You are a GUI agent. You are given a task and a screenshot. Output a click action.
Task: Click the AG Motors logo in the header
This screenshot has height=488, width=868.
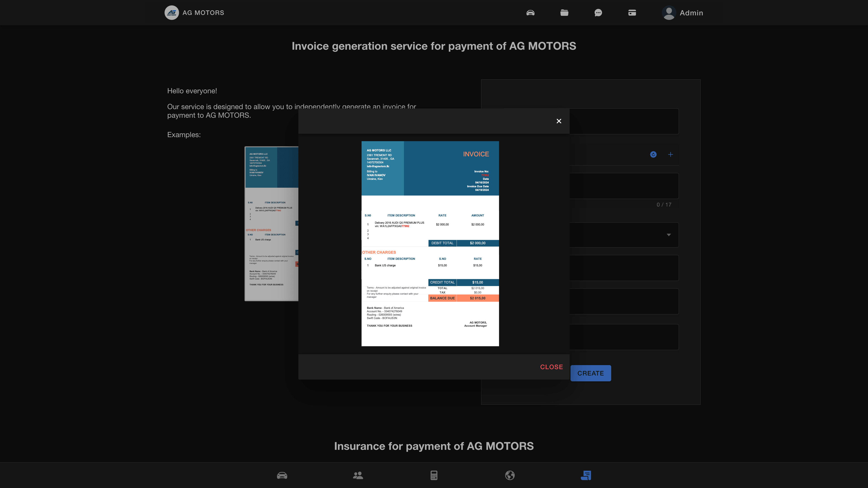172,12
